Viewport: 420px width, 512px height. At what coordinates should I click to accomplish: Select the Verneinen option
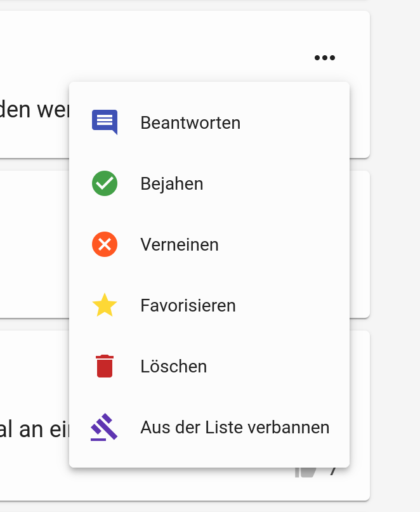click(180, 245)
